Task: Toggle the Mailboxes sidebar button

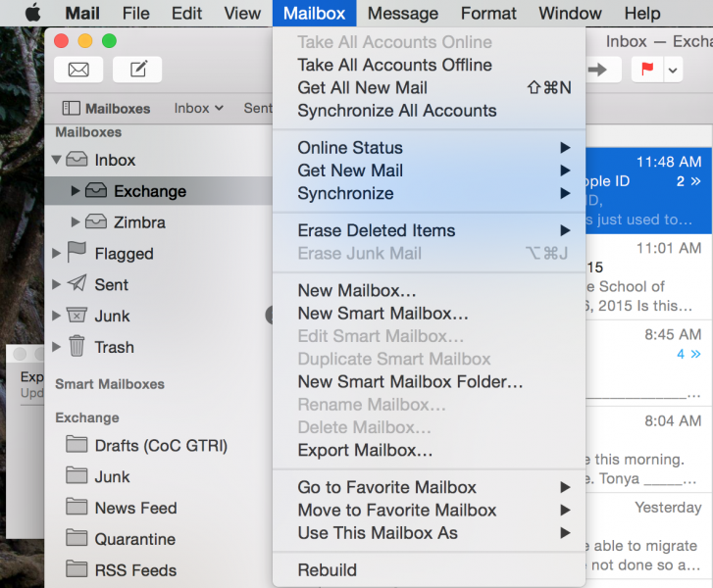Action: (x=106, y=108)
